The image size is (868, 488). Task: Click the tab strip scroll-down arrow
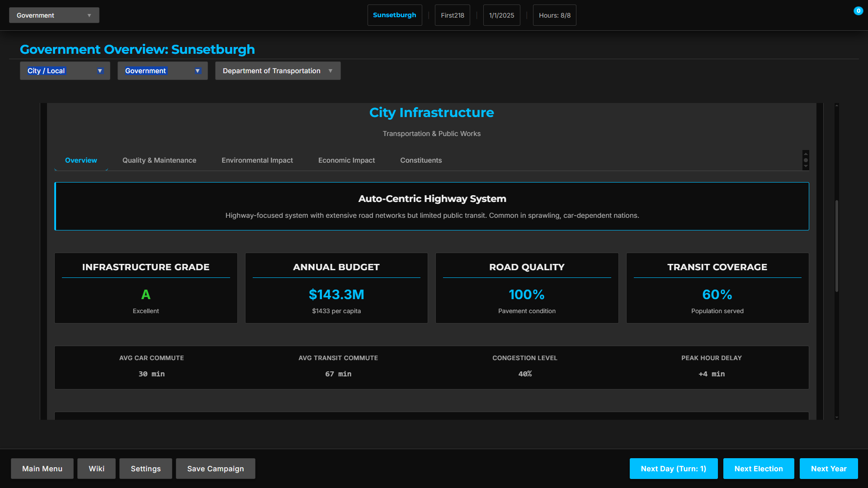(806, 166)
